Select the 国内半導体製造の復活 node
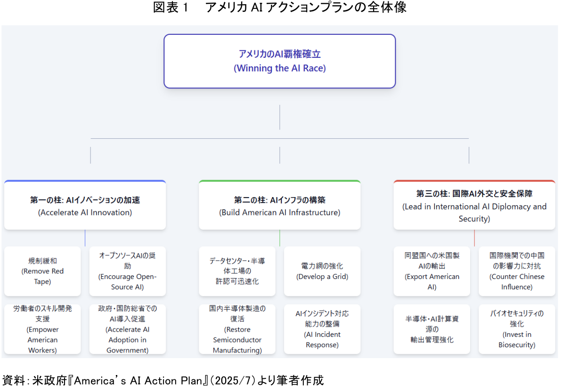562x392 pixels. [x=237, y=328]
